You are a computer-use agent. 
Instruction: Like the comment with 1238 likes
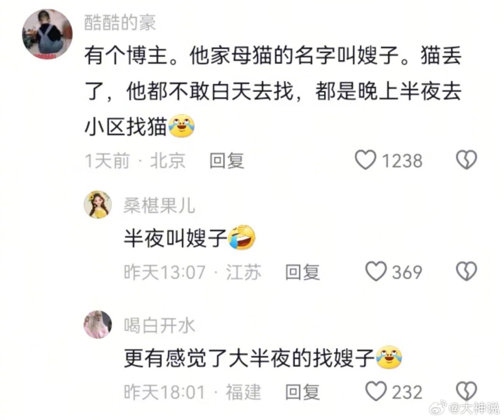click(366, 160)
